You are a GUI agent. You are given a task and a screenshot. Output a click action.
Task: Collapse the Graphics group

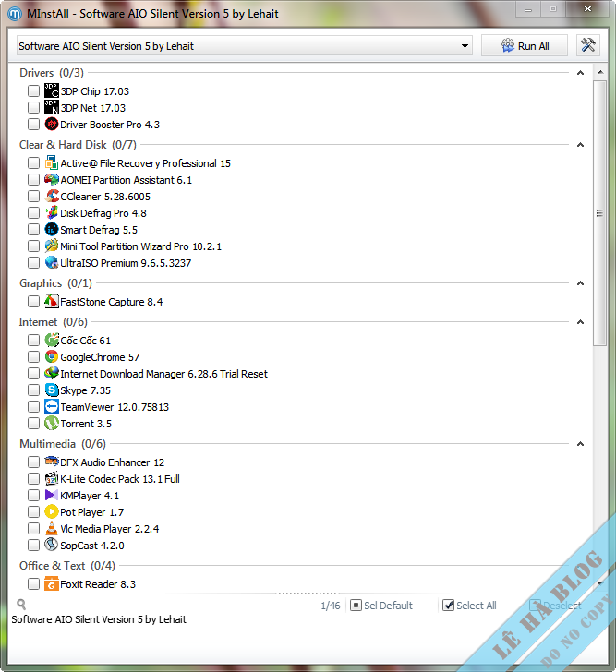point(580,283)
